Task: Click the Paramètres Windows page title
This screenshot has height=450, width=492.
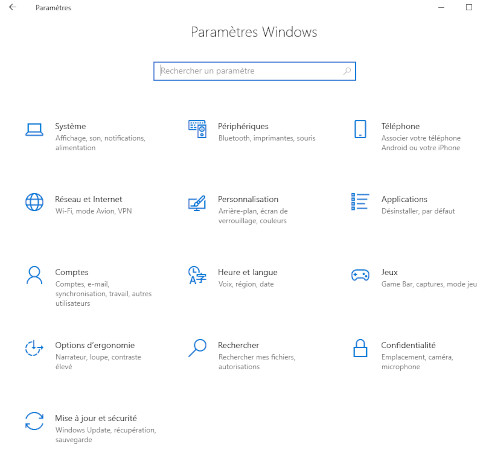Action: click(x=254, y=32)
